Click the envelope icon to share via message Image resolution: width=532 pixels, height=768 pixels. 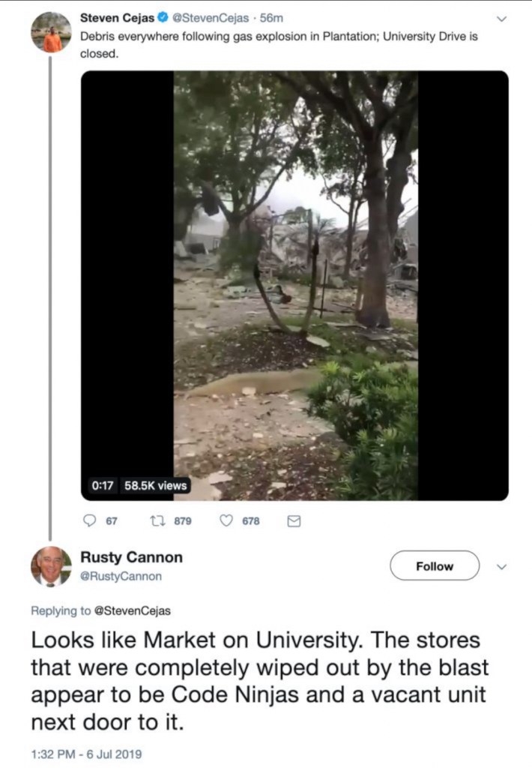(294, 521)
